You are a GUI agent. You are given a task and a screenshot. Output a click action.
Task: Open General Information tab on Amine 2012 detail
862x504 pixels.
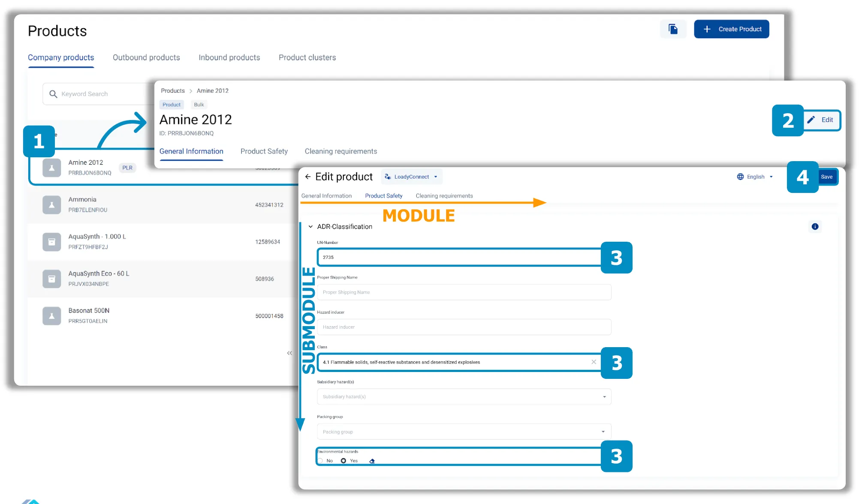click(191, 151)
